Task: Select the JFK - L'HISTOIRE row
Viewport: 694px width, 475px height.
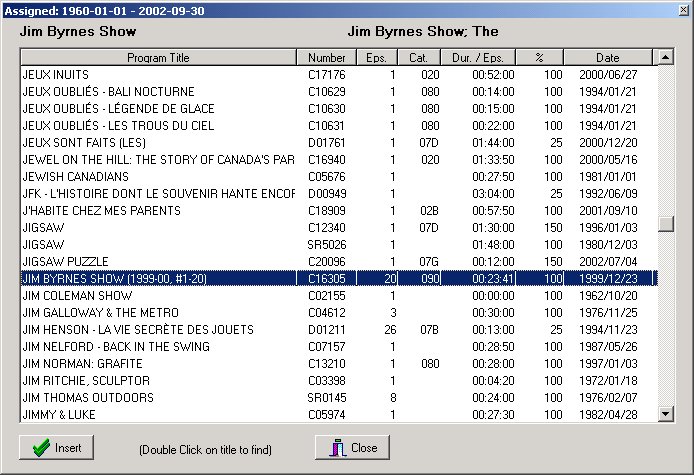Action: (339, 193)
